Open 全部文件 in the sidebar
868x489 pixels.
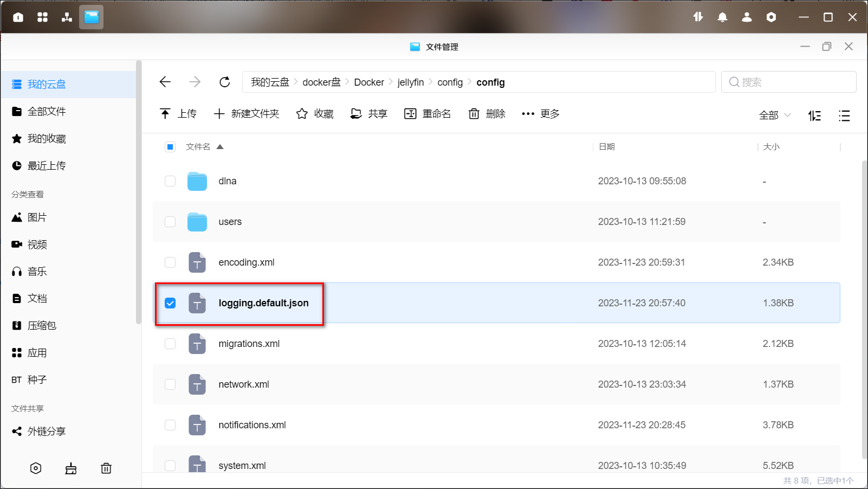tap(47, 112)
